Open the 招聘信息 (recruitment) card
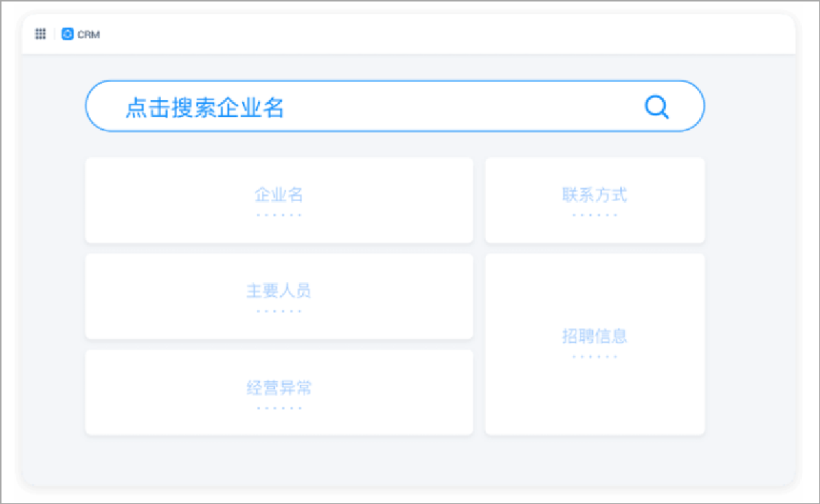820x504 pixels. coord(594,344)
